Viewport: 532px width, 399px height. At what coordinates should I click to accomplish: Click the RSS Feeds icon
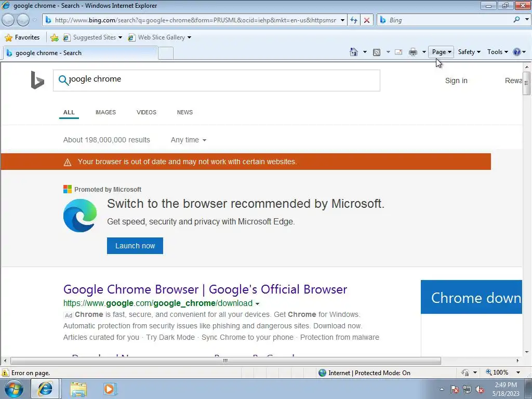click(x=376, y=52)
